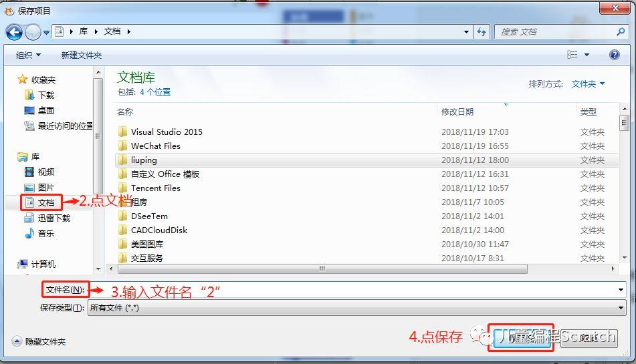Click the folder icon of Visual Studio 2015
The width and height of the screenshot is (636, 364).
(122, 132)
